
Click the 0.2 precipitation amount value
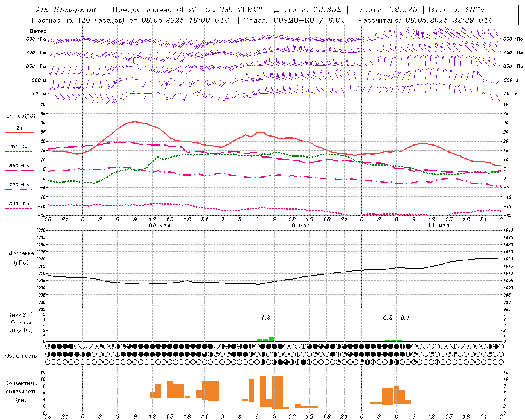388,317
